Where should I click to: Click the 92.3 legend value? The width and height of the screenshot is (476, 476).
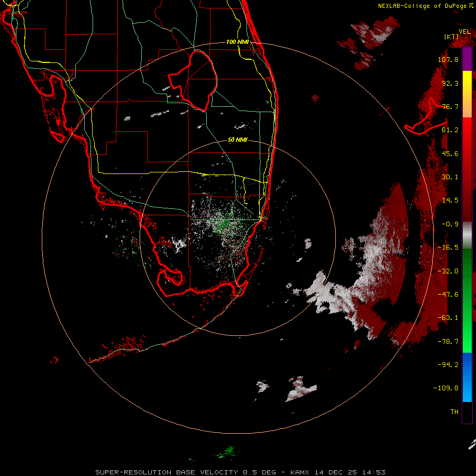pyautogui.click(x=450, y=83)
